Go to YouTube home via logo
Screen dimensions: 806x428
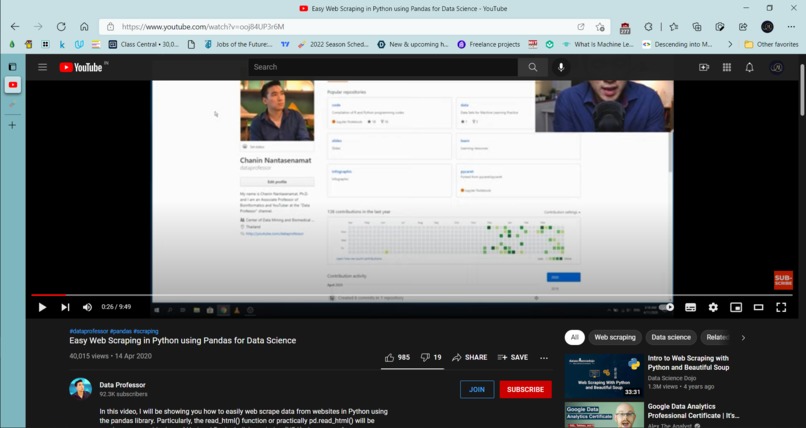pyautogui.click(x=81, y=67)
